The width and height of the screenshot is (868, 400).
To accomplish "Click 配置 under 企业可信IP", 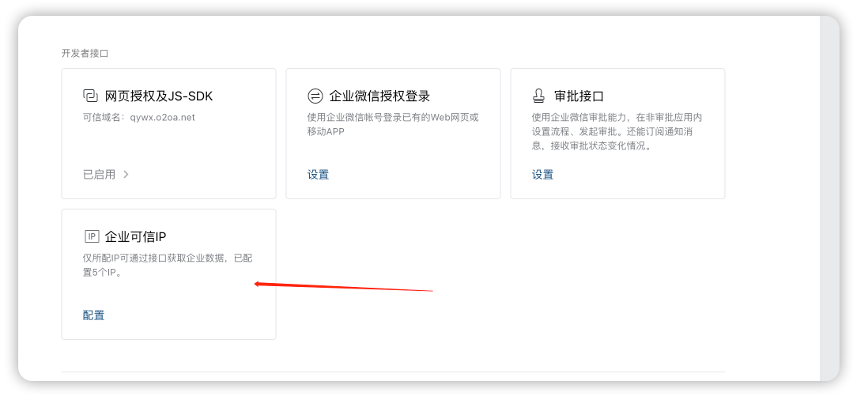I will pos(93,315).
